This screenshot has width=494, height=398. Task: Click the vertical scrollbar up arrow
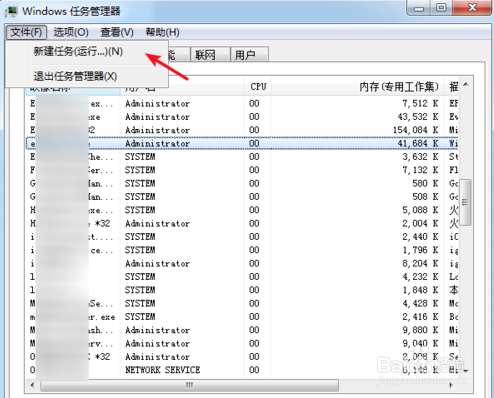pos(466,85)
